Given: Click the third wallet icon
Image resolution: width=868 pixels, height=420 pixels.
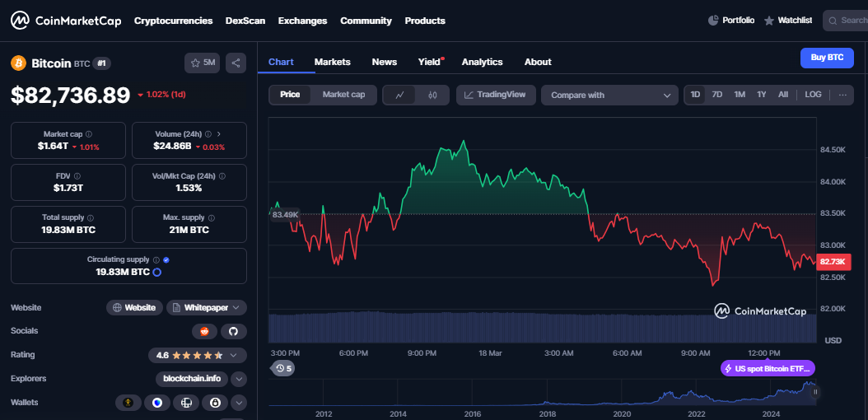Looking at the screenshot, I should 186,403.
